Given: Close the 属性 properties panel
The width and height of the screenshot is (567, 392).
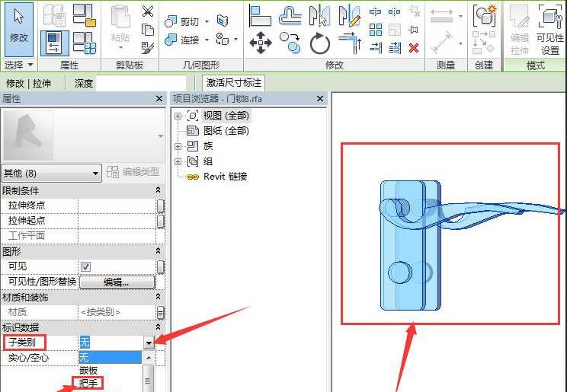Looking at the screenshot, I should [159, 98].
